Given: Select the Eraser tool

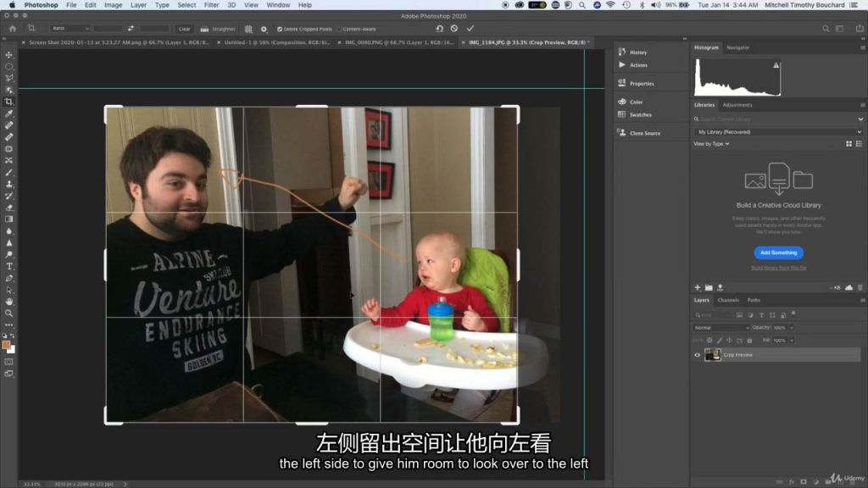Looking at the screenshot, I should pyautogui.click(x=8, y=208).
